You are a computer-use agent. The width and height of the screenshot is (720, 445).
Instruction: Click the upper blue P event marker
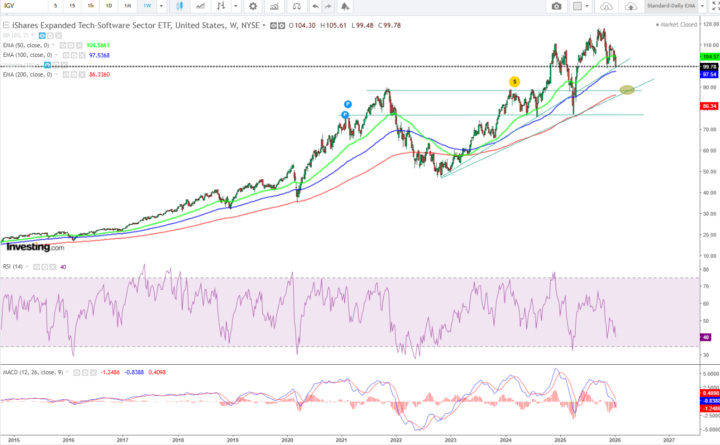[348, 104]
